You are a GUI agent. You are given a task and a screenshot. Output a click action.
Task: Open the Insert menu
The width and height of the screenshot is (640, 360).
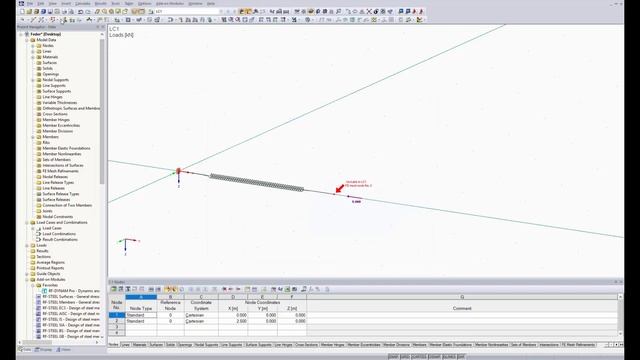[x=65, y=4]
